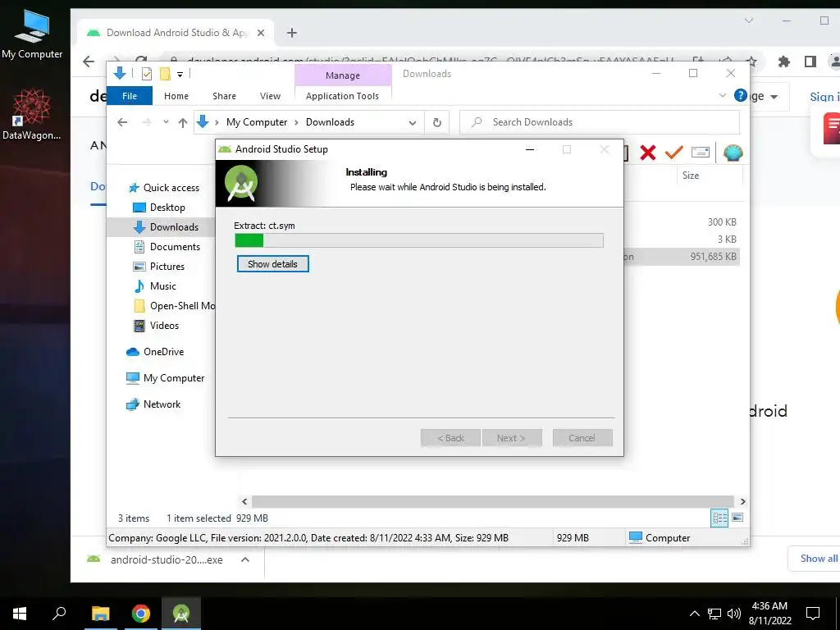Open the File tab in Explorer

129,96
